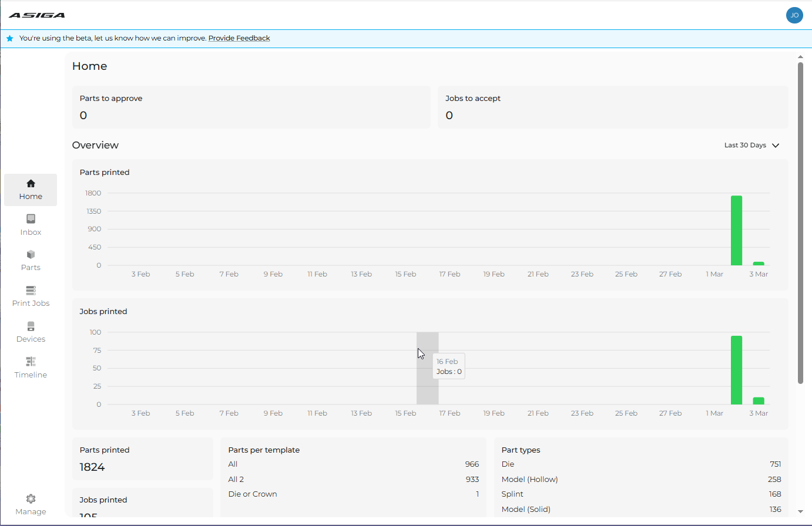This screenshot has width=812, height=526.
Task: Click the small 3 Mar bar in Parts printed chart
Action: click(x=759, y=264)
